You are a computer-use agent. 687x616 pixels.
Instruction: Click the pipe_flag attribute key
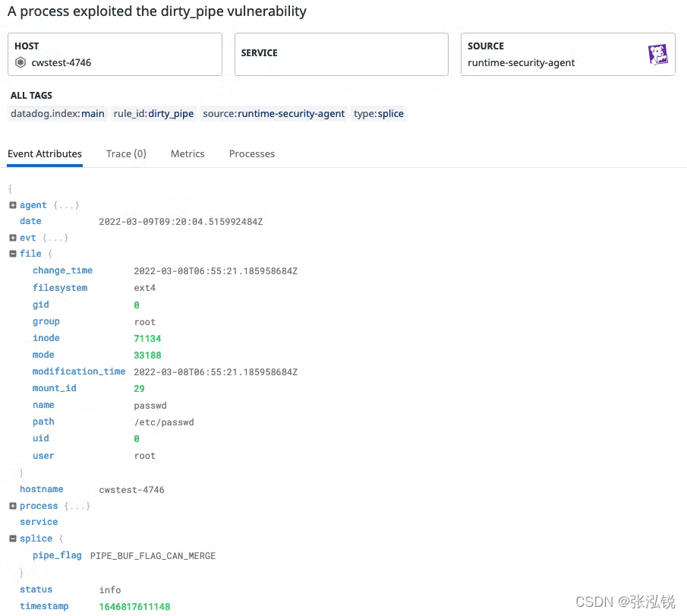57,555
